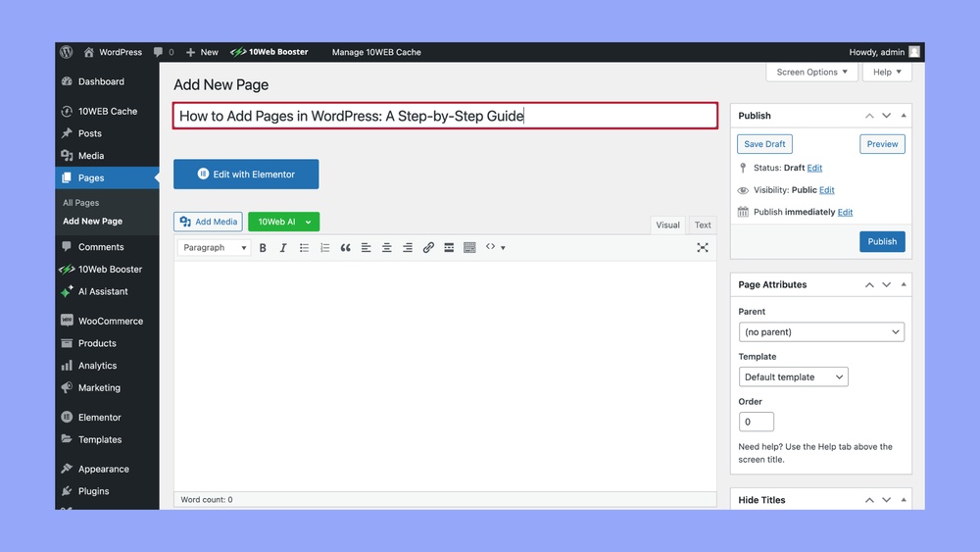
Task: Click the Add Media button
Action: [x=208, y=222]
